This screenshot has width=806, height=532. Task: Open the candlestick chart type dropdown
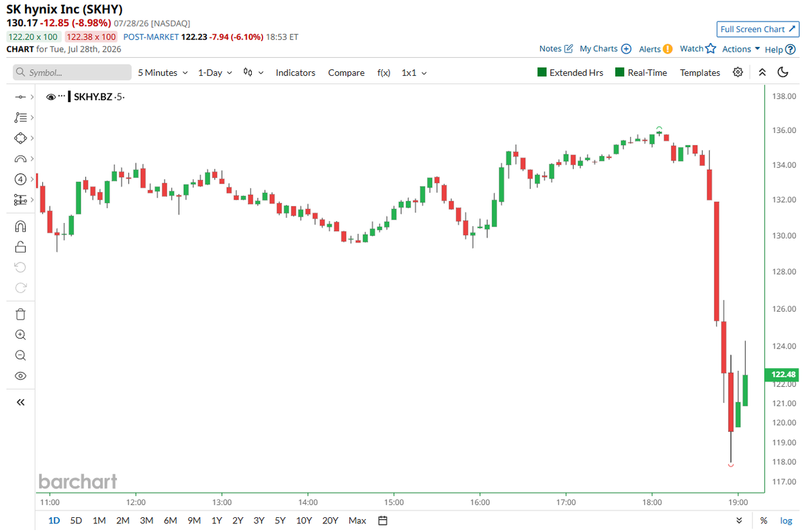coord(253,73)
